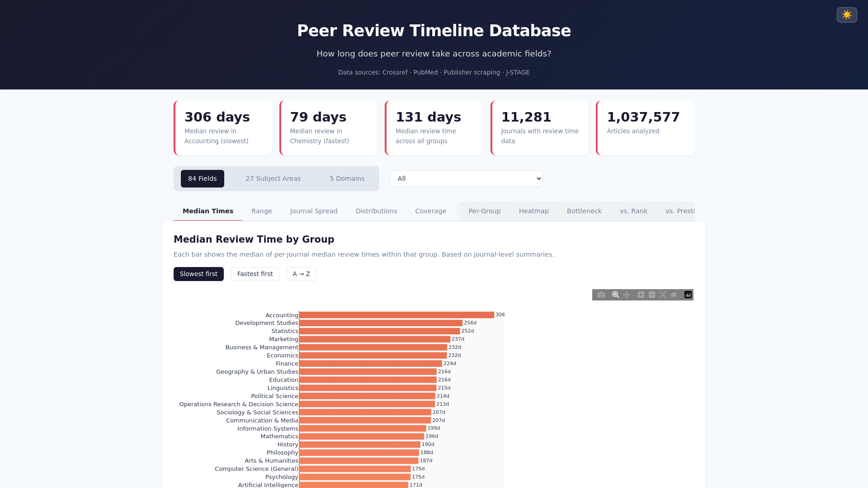Select the Pan tool in chart toolbar
The width and height of the screenshot is (868, 488).
tap(627, 295)
